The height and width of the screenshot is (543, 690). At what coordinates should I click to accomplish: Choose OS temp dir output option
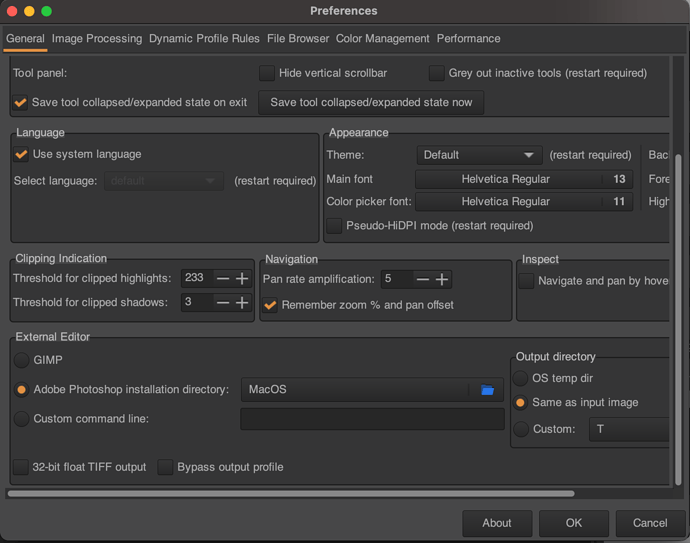tap(521, 378)
